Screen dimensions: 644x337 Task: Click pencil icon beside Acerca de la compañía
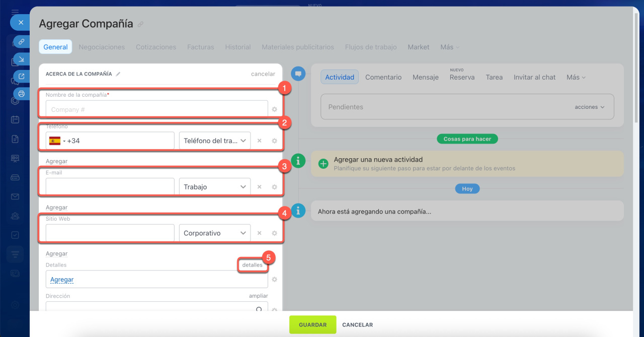coord(118,74)
